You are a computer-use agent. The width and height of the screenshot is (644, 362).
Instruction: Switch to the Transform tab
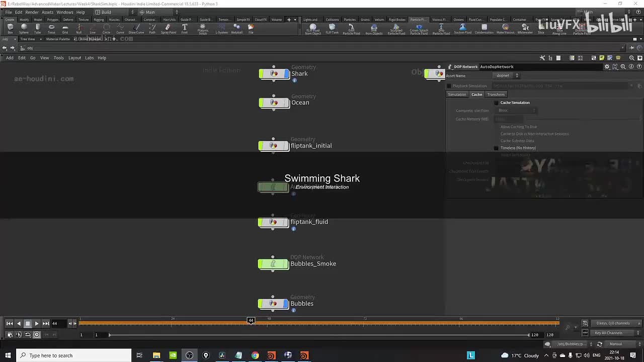[x=496, y=95]
